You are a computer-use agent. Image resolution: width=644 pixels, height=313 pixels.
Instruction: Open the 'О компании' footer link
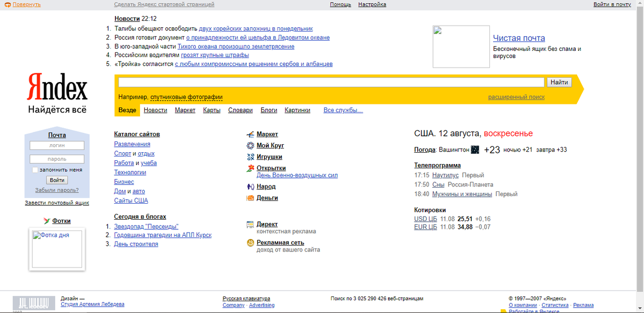(x=523, y=305)
